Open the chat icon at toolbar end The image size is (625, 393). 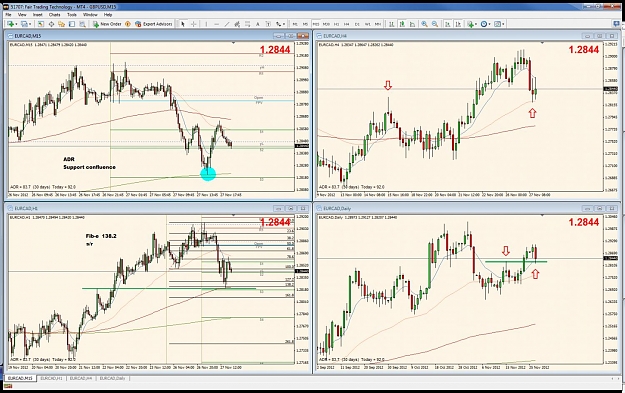click(616, 24)
